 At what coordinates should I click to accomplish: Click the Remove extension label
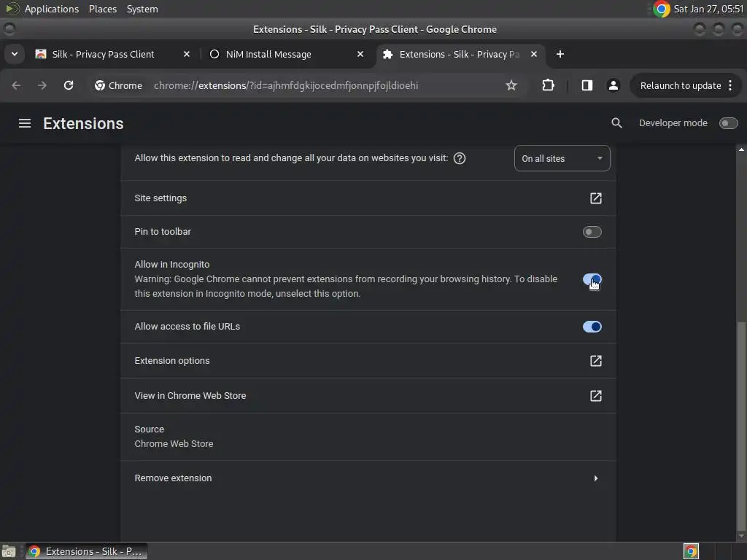click(173, 478)
